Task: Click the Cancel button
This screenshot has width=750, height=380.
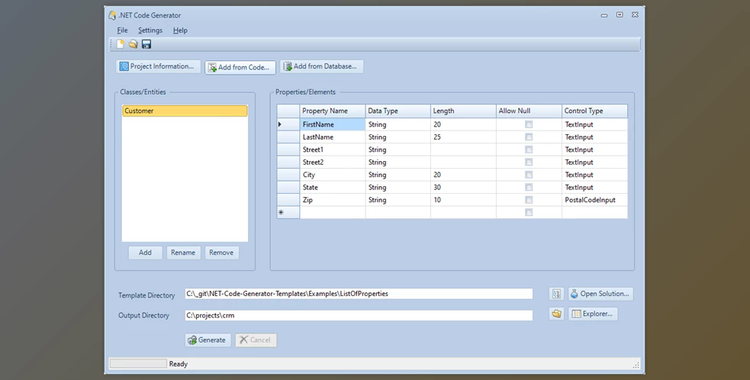Action: point(256,340)
